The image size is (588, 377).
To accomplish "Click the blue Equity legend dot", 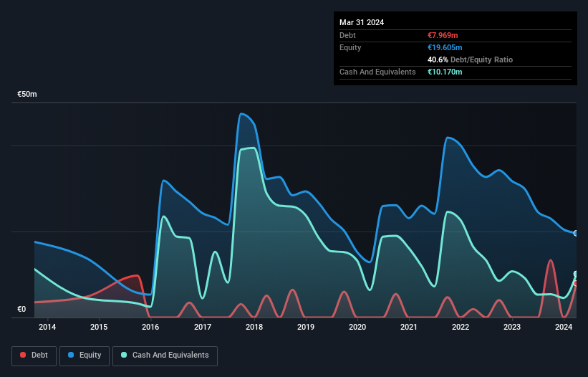I will [x=71, y=355].
